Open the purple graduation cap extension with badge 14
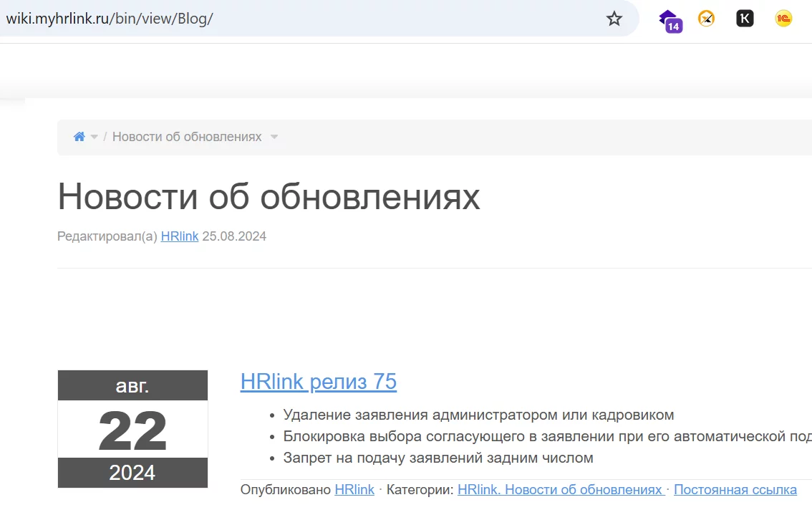Viewport: 812px width, 520px height. coord(671,21)
